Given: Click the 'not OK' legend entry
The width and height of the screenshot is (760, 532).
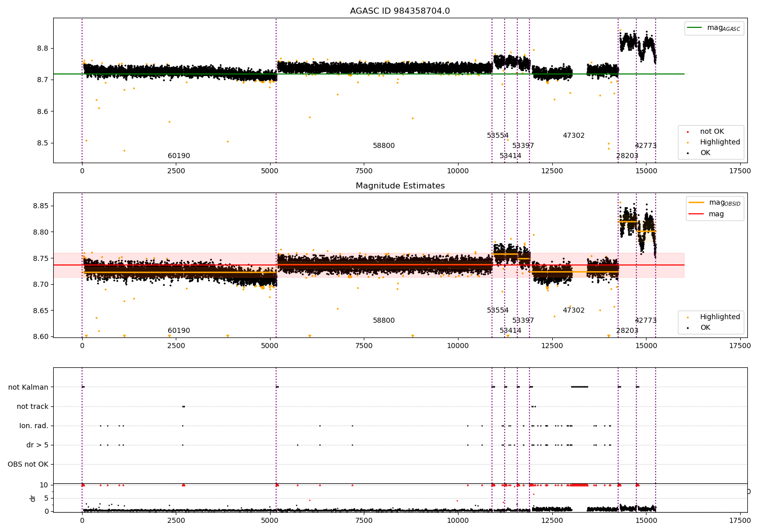Looking at the screenshot, I should (x=712, y=131).
